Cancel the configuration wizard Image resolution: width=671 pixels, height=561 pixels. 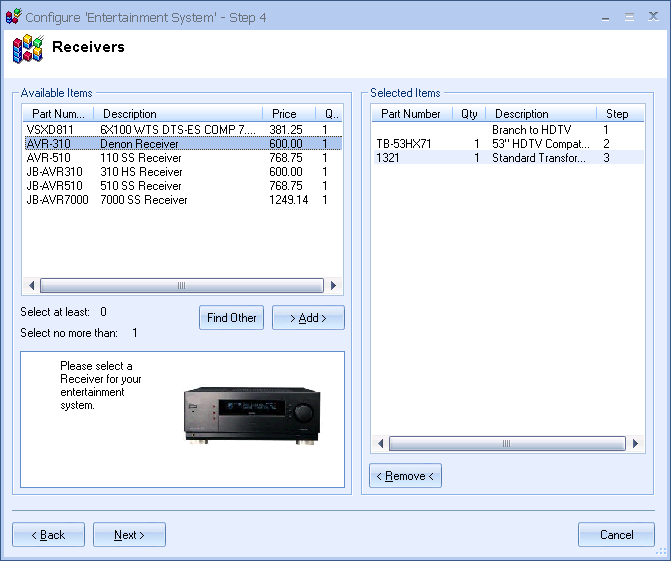pyautogui.click(x=616, y=535)
